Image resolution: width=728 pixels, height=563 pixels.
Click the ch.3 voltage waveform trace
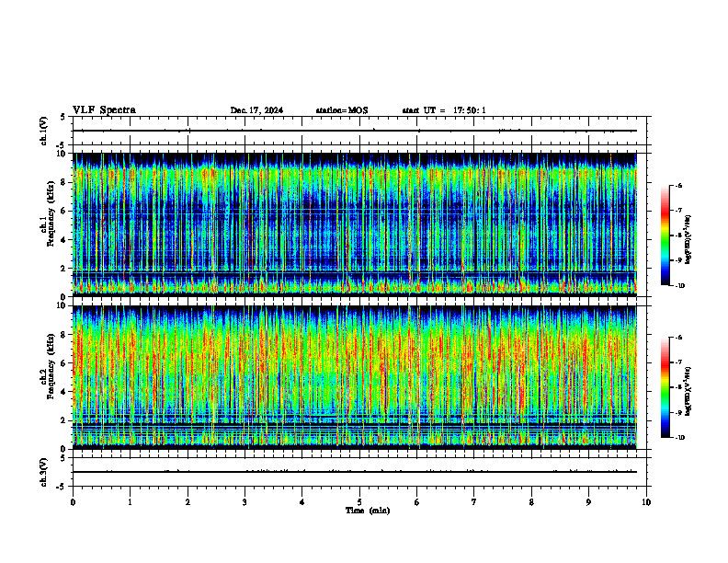(x=355, y=472)
